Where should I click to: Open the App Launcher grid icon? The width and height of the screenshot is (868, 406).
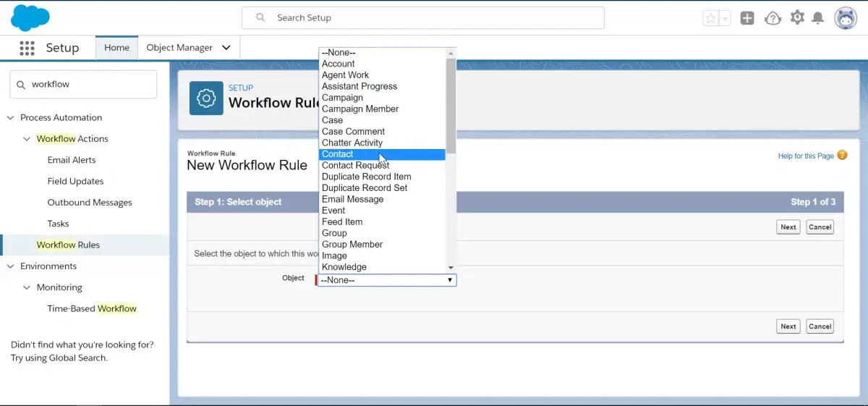coord(27,48)
